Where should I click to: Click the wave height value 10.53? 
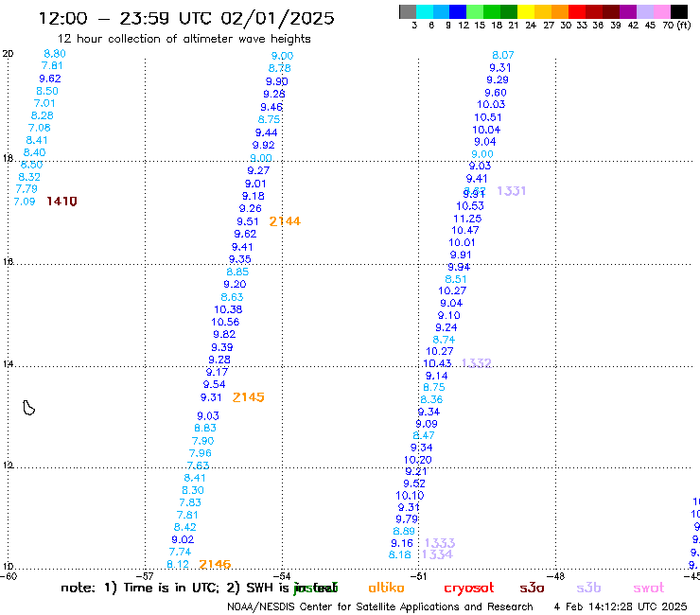pyautogui.click(x=470, y=206)
